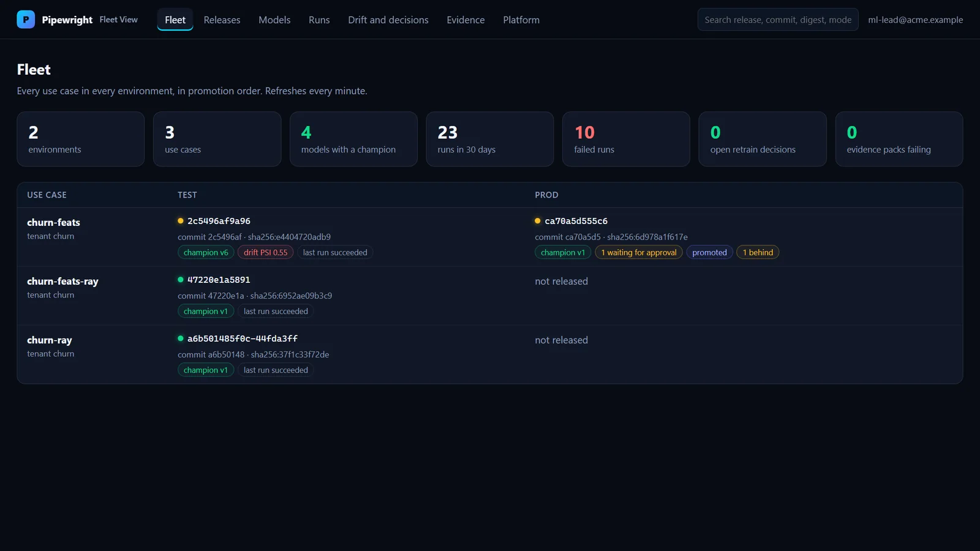Click the 1 waiting for approval badge

click(x=639, y=252)
